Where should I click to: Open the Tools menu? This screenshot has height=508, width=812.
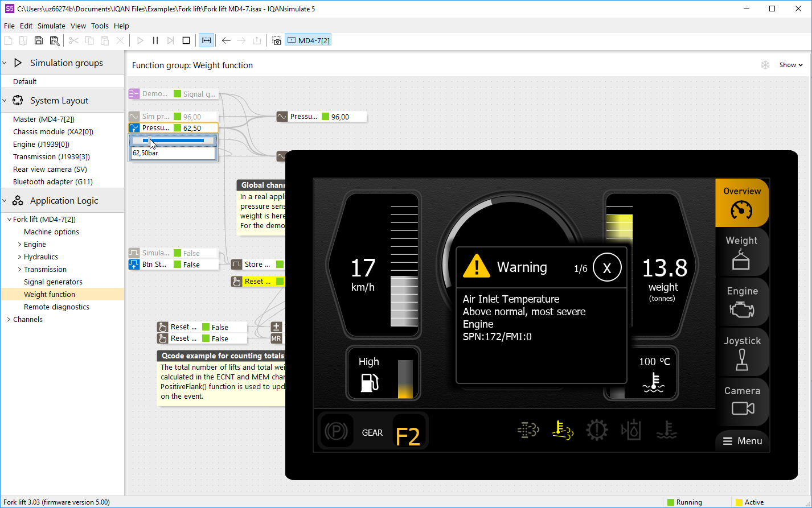[x=100, y=26]
